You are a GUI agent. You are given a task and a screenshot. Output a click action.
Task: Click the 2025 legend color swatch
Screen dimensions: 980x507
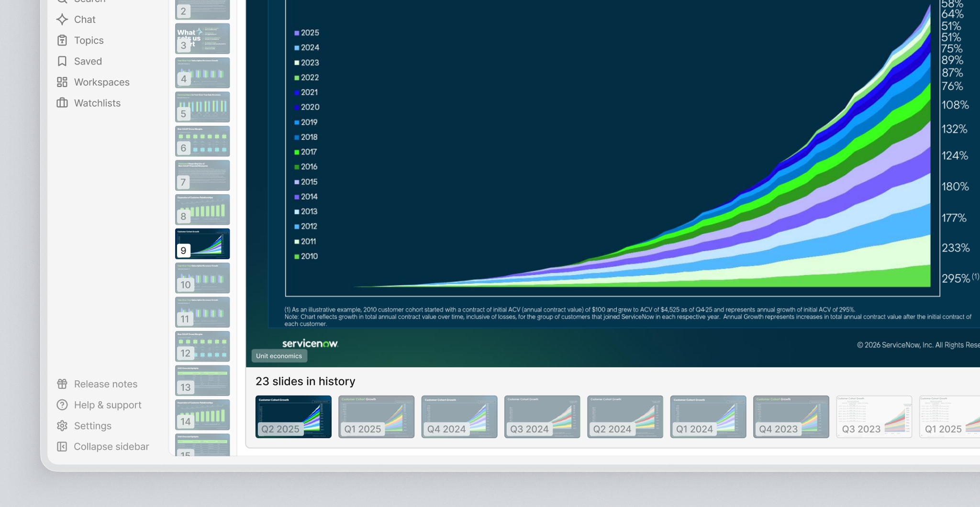(297, 33)
